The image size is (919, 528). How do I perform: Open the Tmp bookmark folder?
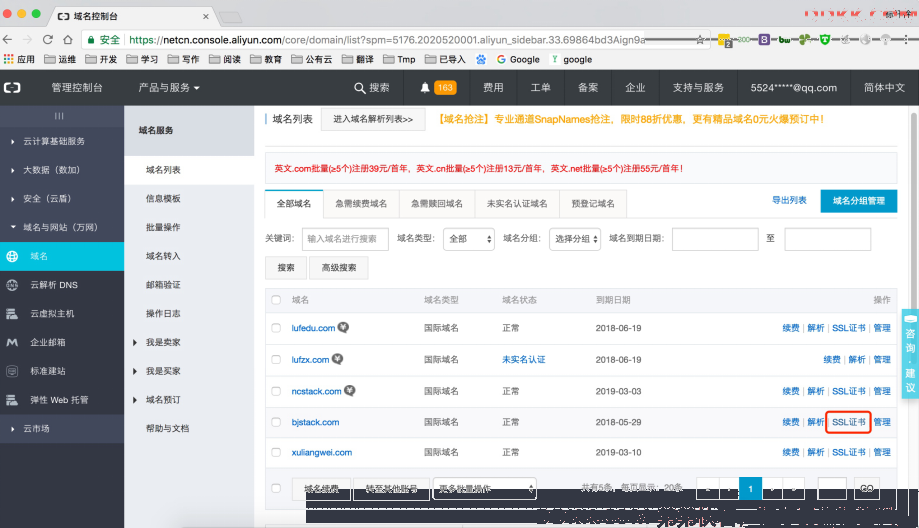pos(399,59)
